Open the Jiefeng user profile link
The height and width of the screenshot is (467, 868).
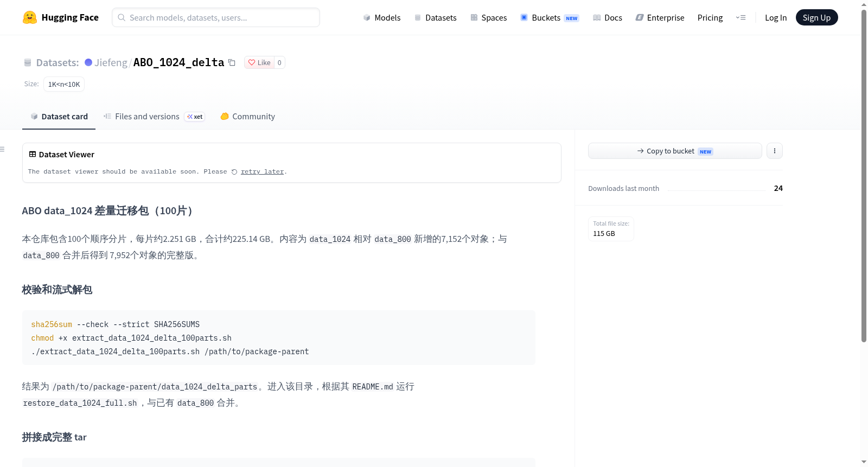pos(111,62)
